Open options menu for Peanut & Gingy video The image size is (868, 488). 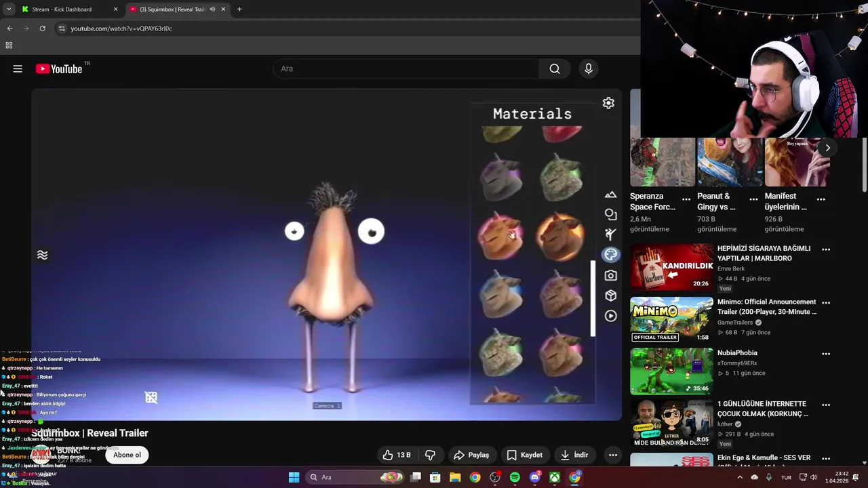pyautogui.click(x=753, y=199)
